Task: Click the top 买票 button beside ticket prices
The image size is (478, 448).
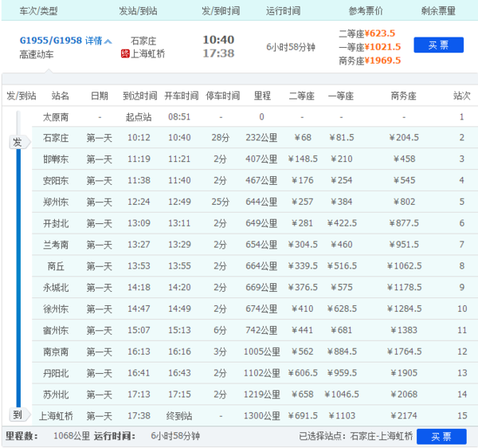Action: [x=438, y=45]
